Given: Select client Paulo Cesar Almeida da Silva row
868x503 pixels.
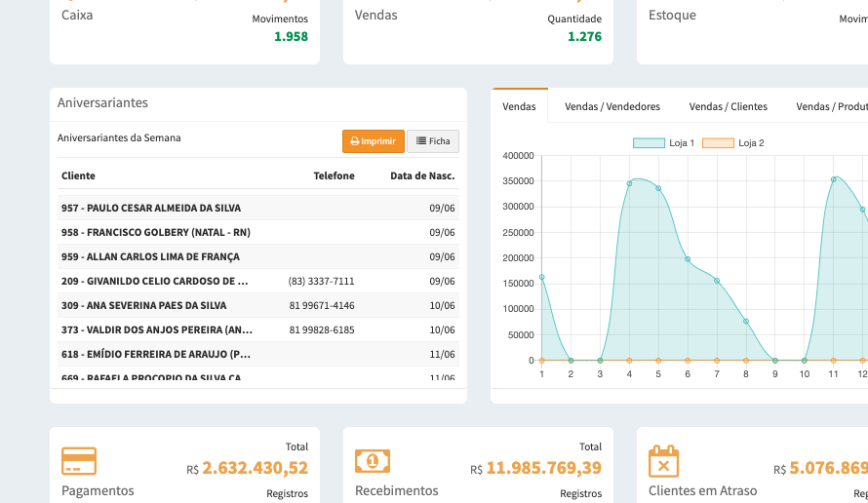Looking at the screenshot, I should (x=151, y=208).
